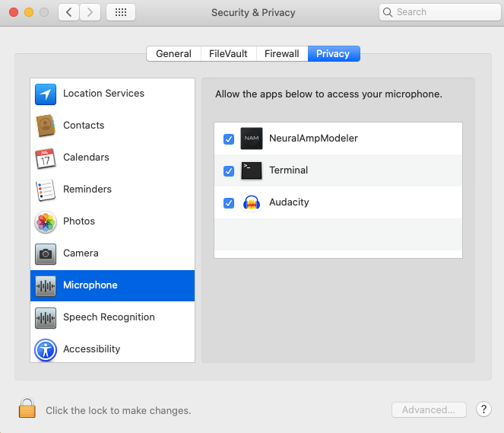Go back with the left chevron button
This screenshot has height=433, width=504.
click(x=69, y=12)
